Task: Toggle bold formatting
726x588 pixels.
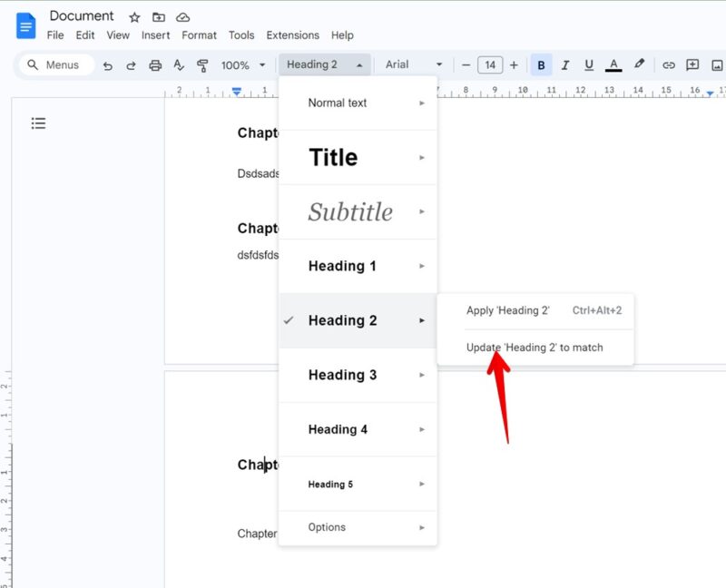Action: (541, 64)
